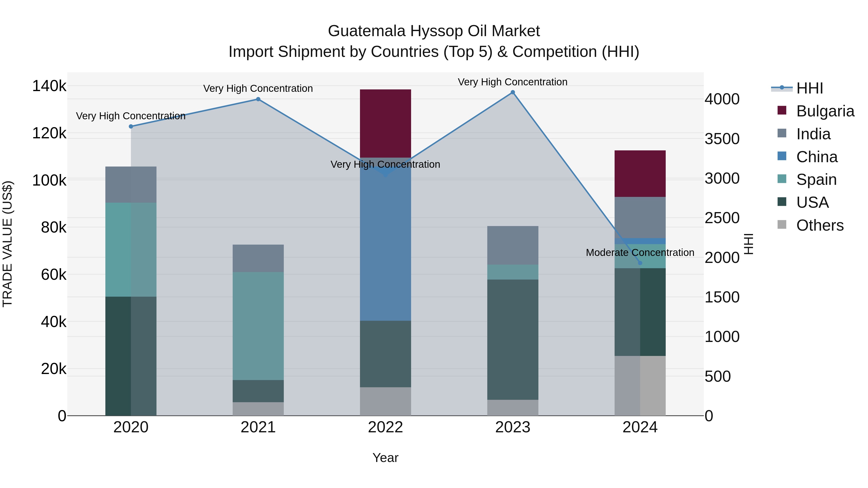Click the India segment of the 2021 bar
868x488 pixels.
pyautogui.click(x=258, y=259)
